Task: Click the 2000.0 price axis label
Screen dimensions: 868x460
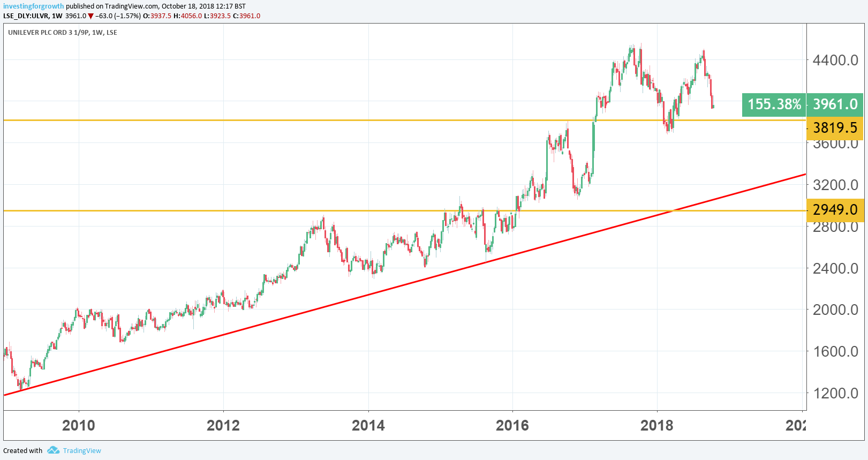Action: 835,310
